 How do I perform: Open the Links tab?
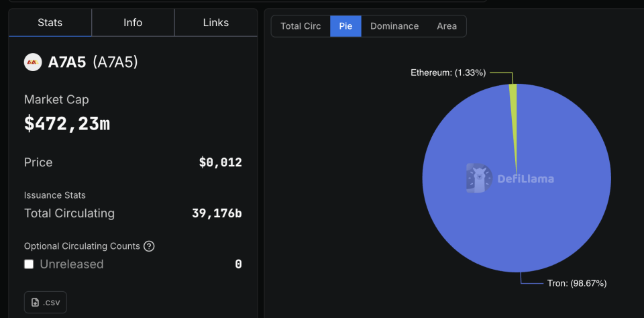click(x=216, y=23)
